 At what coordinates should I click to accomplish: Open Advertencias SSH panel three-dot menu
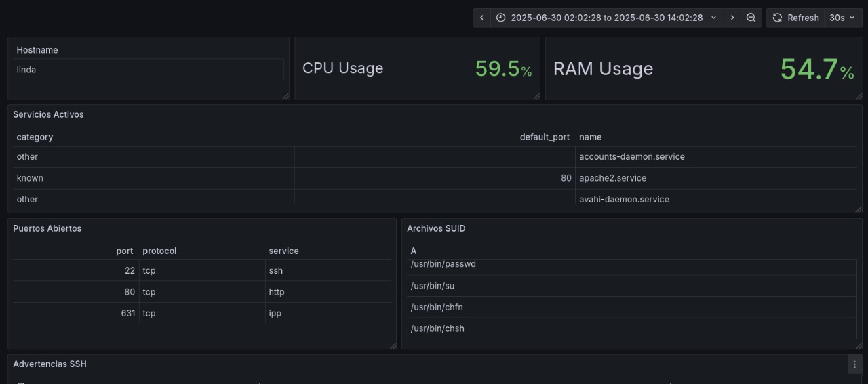(854, 364)
